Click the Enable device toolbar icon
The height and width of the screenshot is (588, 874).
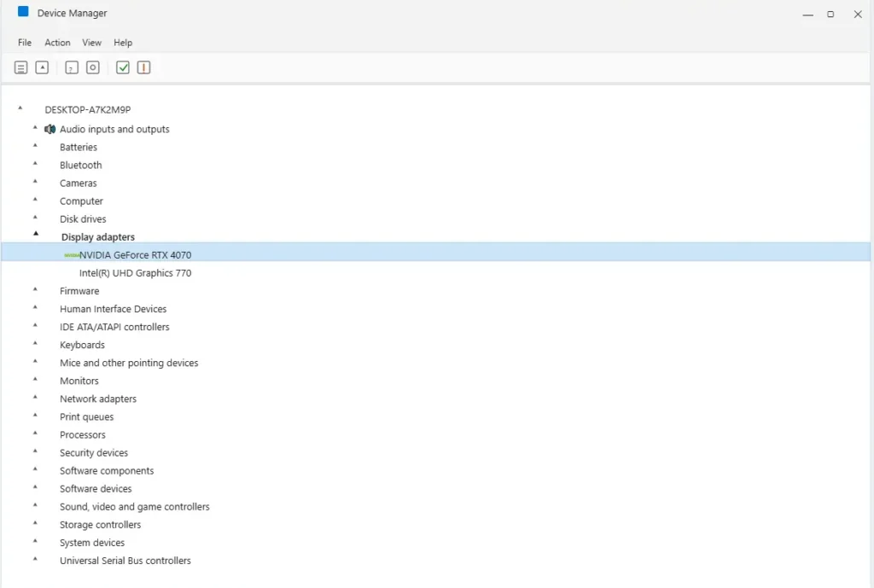coord(122,67)
